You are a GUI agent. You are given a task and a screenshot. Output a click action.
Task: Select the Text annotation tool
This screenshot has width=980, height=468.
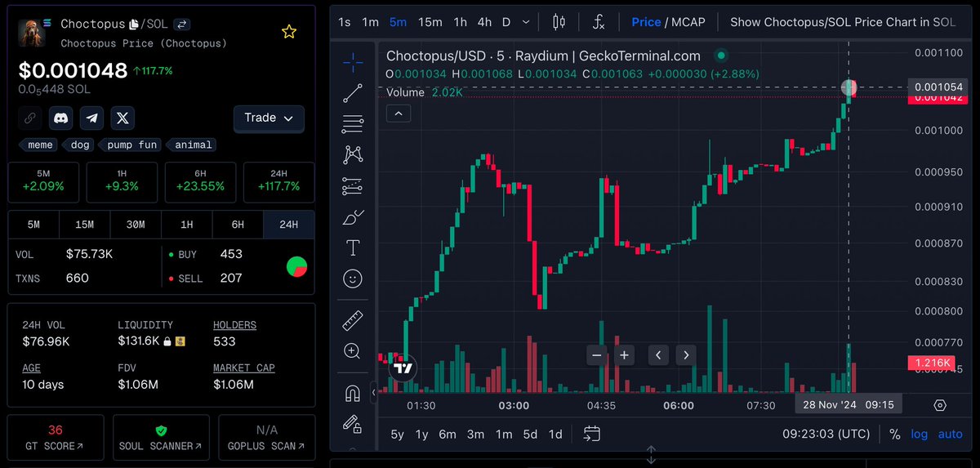point(353,247)
